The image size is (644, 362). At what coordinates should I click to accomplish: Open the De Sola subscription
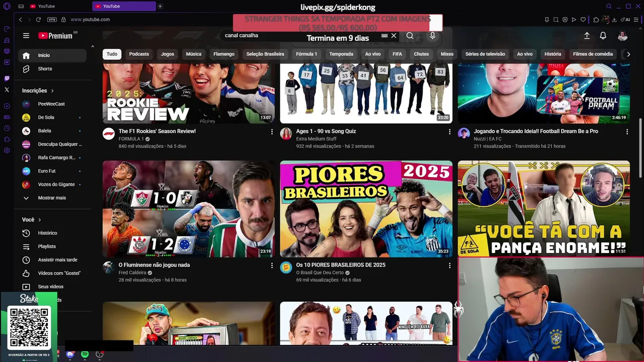[52, 117]
